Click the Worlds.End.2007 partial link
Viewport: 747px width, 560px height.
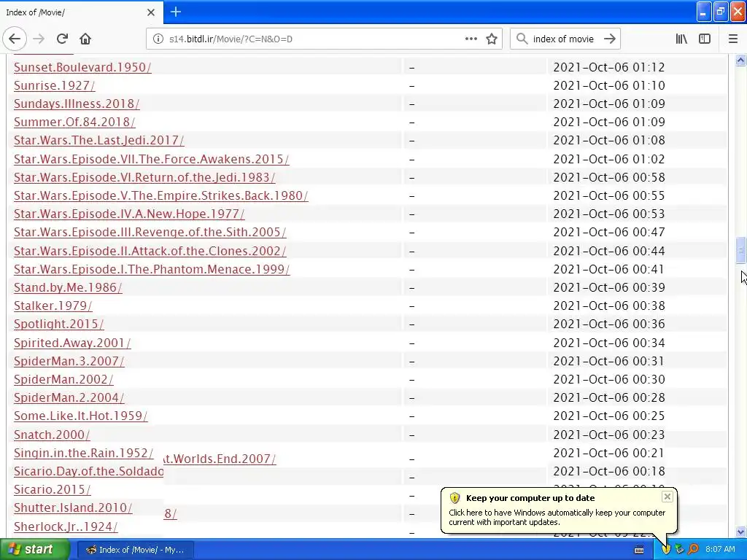pyautogui.click(x=220, y=459)
